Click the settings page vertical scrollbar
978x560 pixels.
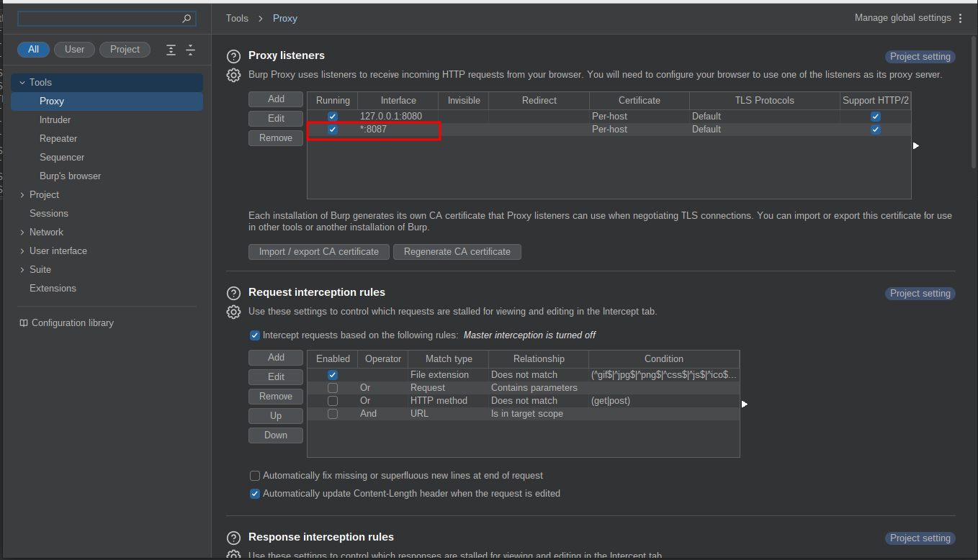pyautogui.click(x=973, y=101)
